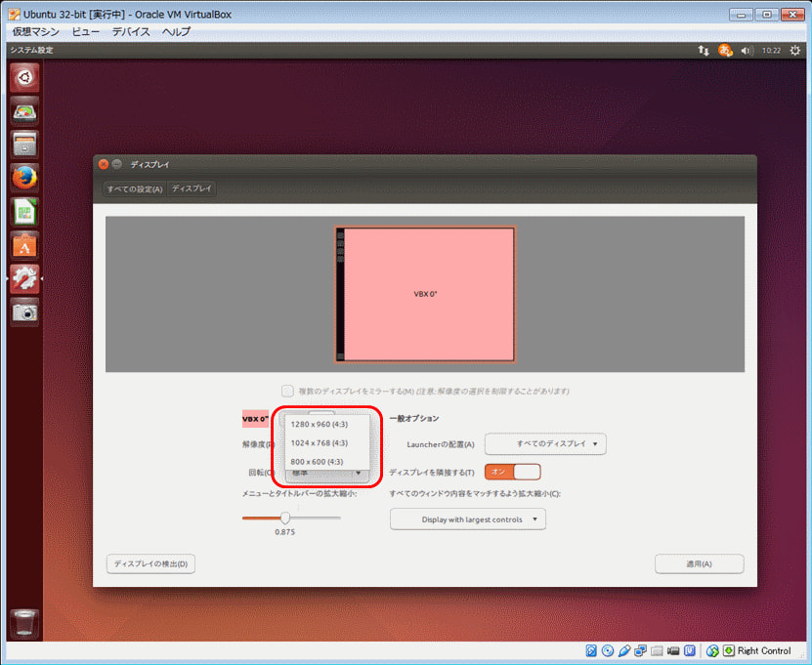Image resolution: width=812 pixels, height=665 pixels.
Task: Open the Display with largest controls dropdown
Action: 468,520
